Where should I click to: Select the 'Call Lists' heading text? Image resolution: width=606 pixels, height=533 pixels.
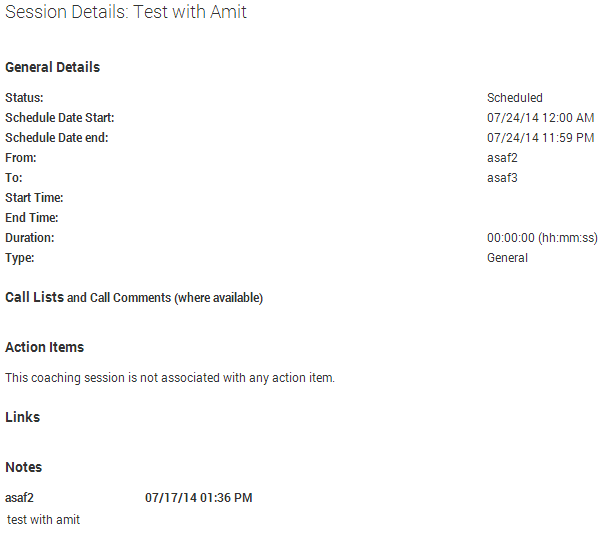(34, 297)
